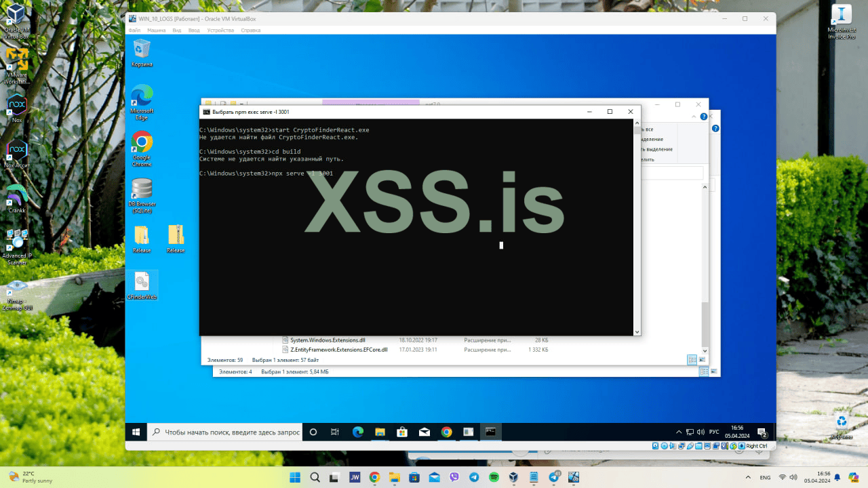
Task: Launch VMware Workstation from the host desktop
Action: [x=16, y=66]
